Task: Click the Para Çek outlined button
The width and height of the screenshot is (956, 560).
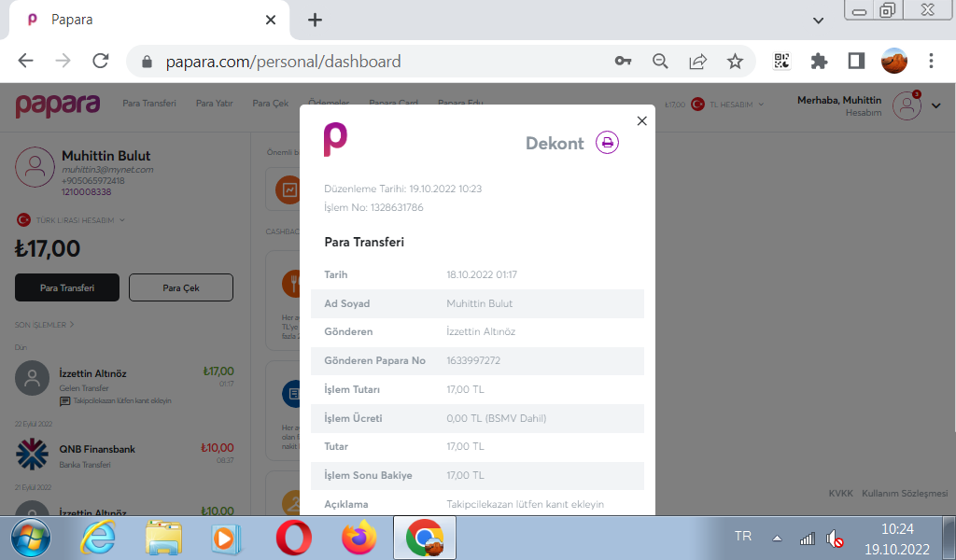Action: point(181,287)
